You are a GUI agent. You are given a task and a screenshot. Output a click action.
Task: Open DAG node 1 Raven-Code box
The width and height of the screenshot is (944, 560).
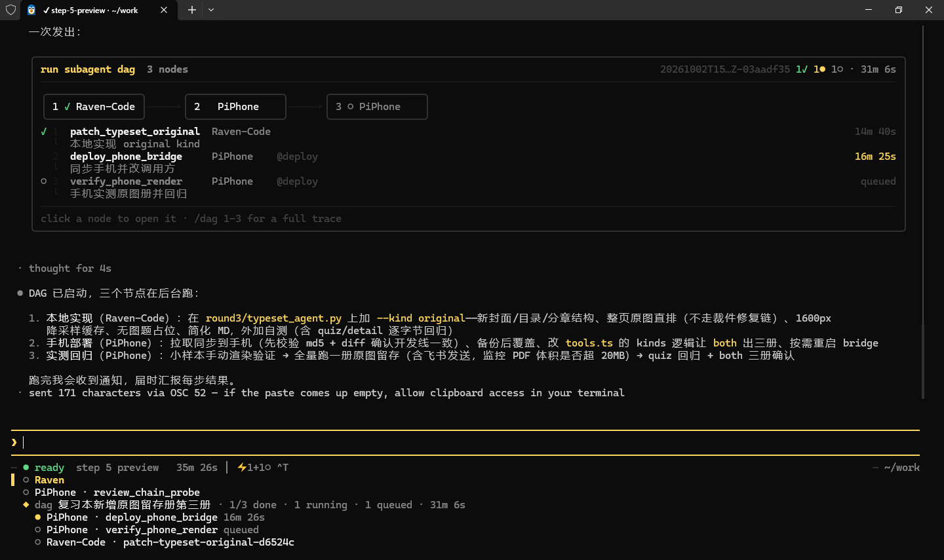(x=94, y=107)
